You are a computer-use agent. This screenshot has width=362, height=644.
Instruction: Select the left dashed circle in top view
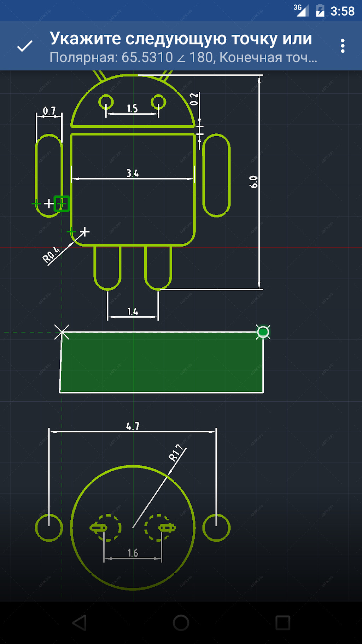[x=107, y=528]
